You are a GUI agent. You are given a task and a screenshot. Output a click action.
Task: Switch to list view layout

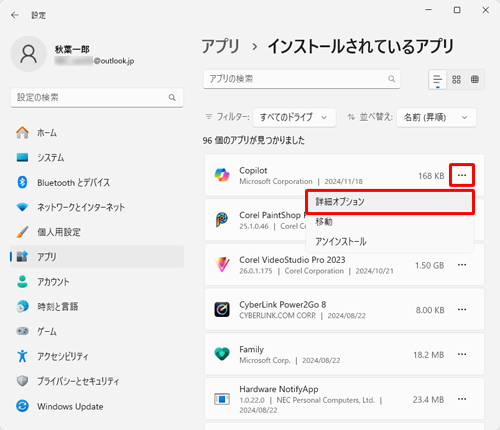click(437, 80)
